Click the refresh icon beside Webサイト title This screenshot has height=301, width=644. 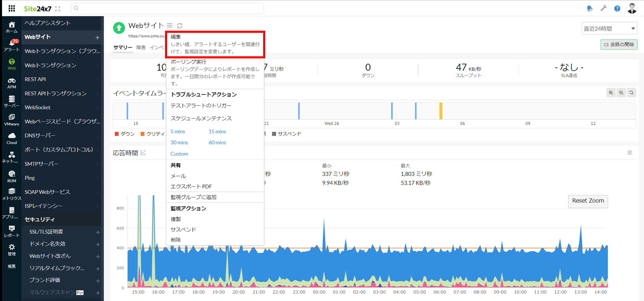click(x=180, y=26)
